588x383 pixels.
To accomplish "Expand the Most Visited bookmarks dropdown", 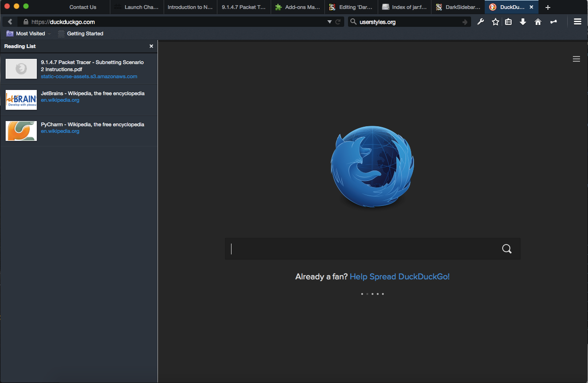I will [x=50, y=34].
